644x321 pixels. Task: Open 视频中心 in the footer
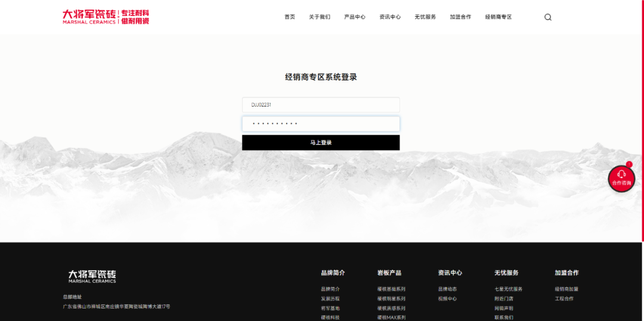[447, 299]
